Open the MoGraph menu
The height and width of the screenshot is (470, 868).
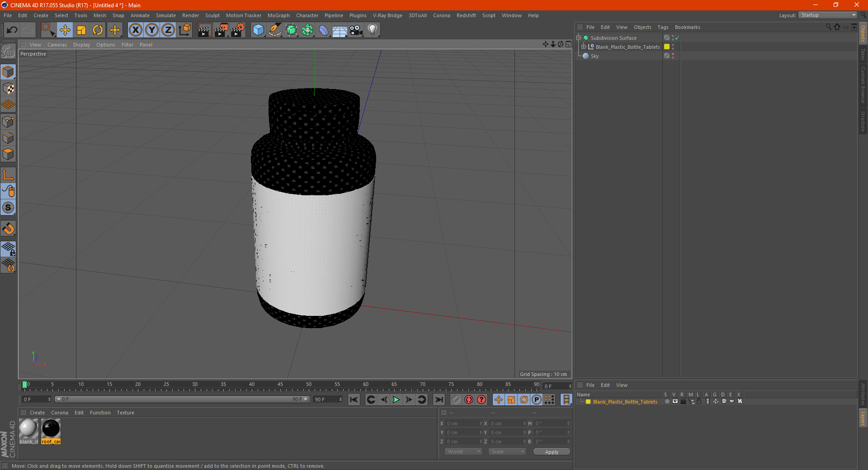tap(278, 15)
